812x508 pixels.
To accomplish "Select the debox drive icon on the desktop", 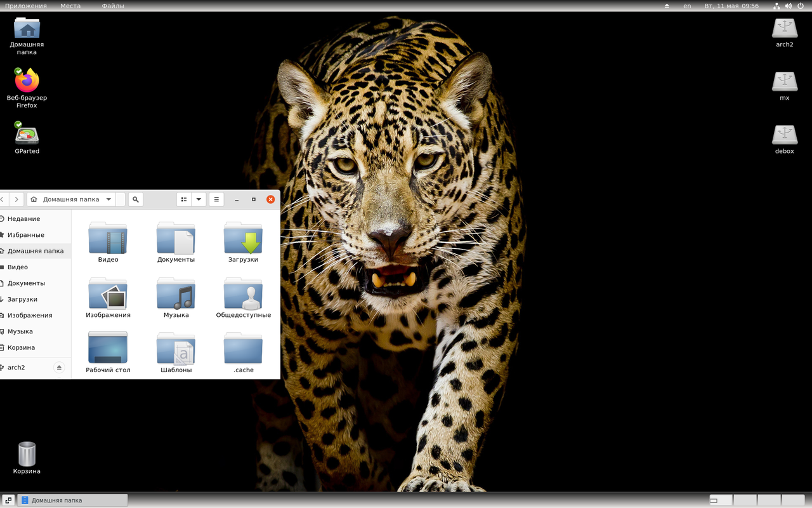I will point(785,140).
